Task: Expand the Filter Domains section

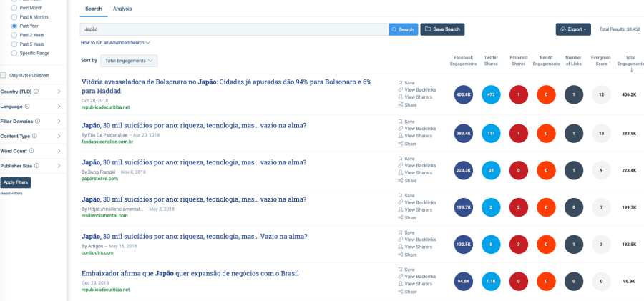Action: point(59,121)
